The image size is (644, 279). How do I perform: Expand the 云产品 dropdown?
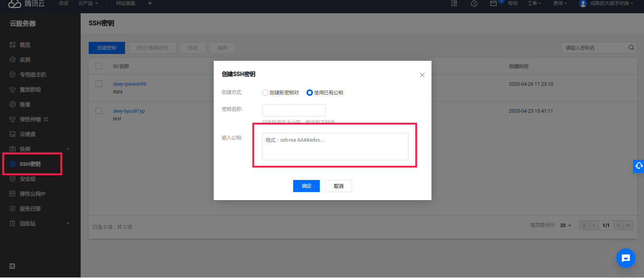pos(88,3)
